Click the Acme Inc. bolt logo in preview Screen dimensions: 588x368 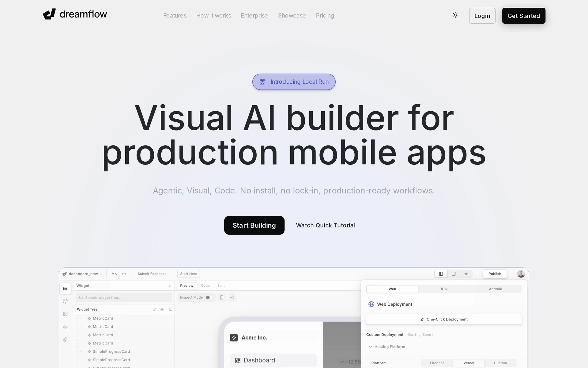[x=234, y=338]
